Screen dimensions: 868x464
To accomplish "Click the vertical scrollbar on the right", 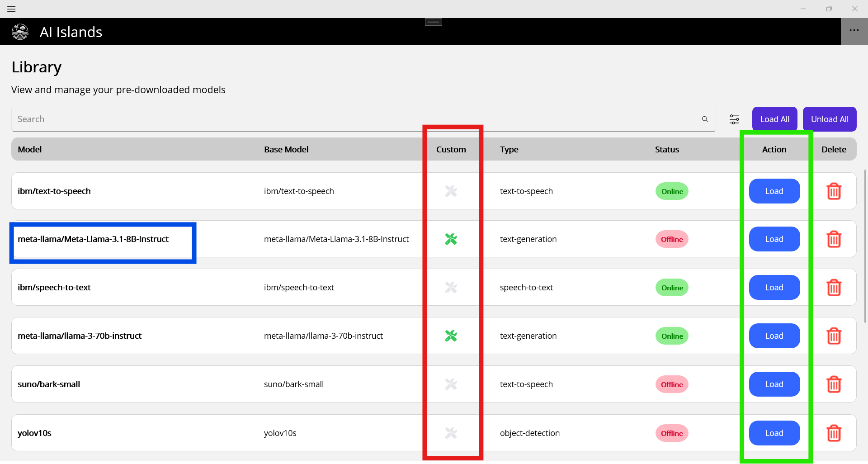I will 865,246.
